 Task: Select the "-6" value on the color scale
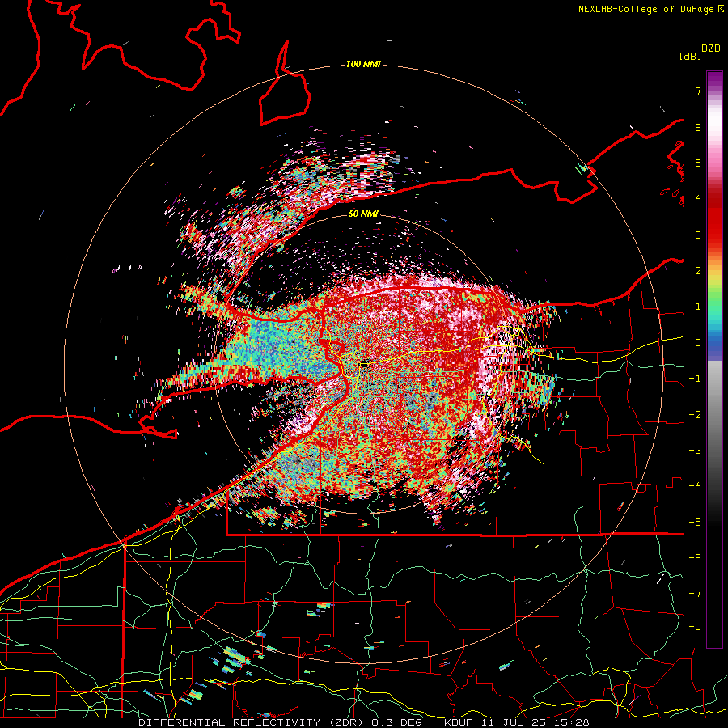(x=695, y=558)
